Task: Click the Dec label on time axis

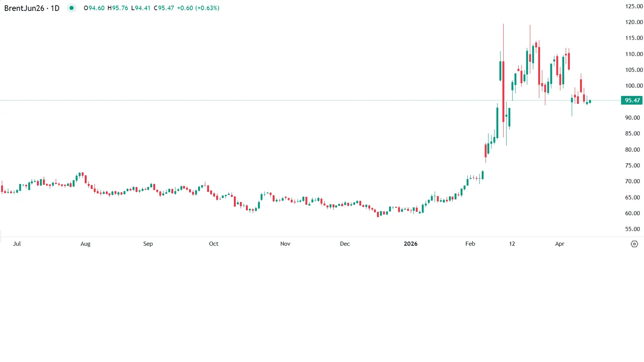Action: click(x=345, y=244)
